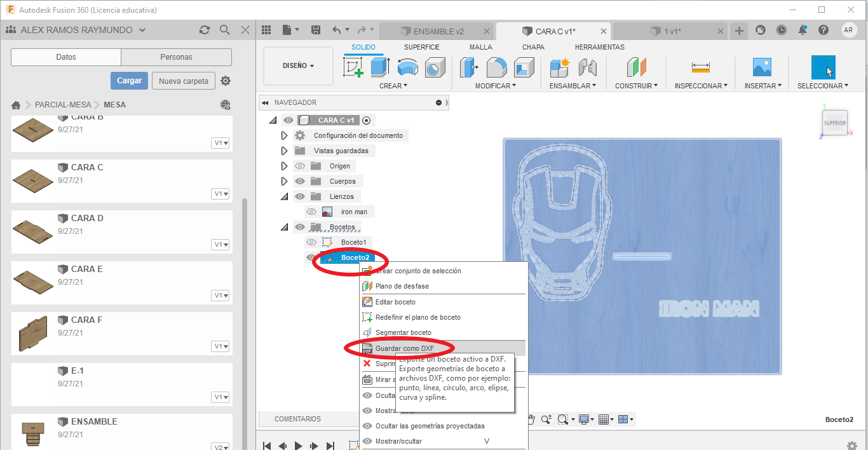The height and width of the screenshot is (450, 868).
Task: Open the web globe icon for MESA
Action: [226, 105]
